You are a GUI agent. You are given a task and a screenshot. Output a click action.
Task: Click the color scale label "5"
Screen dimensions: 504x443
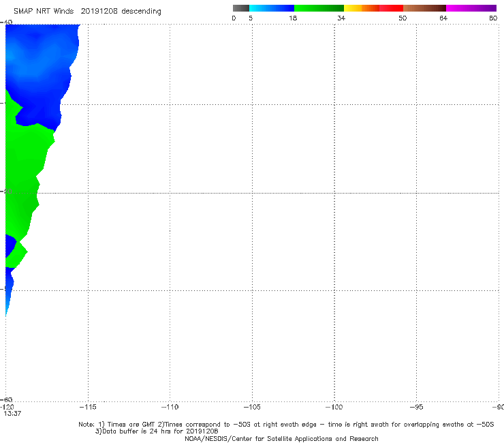[251, 18]
